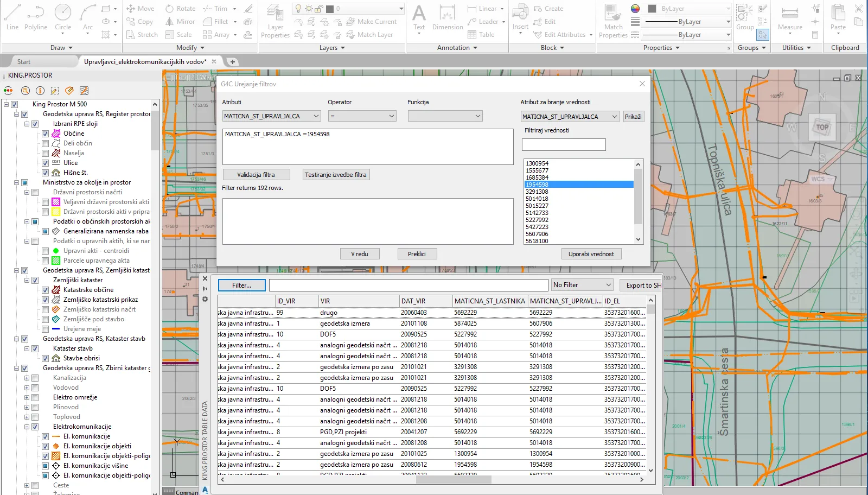868x495 pixels.
Task: Switch to the Start tab
Action: (24, 62)
